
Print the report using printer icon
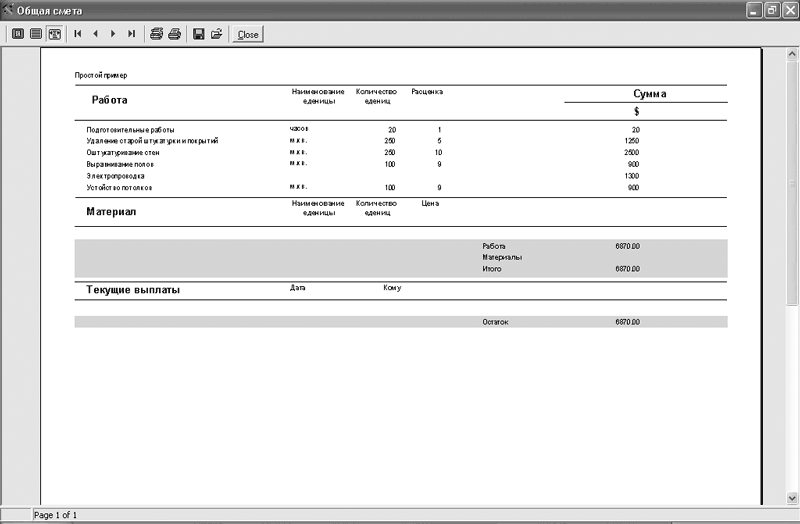pos(174,34)
